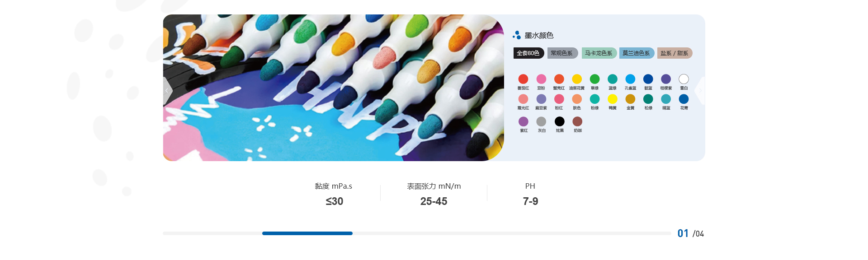Screen dimensions: 868x260
Task: Choose the 孔雀蓝 light blue swatch
Action: 630,79
